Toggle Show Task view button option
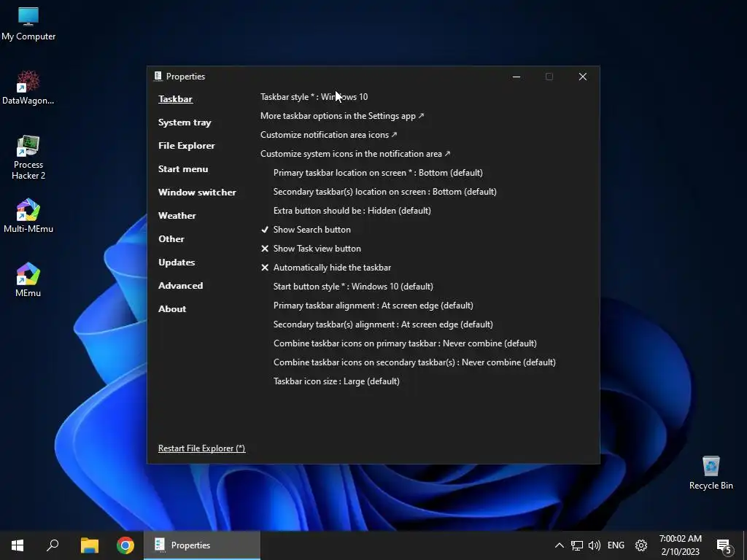The image size is (747, 560). tap(311, 249)
